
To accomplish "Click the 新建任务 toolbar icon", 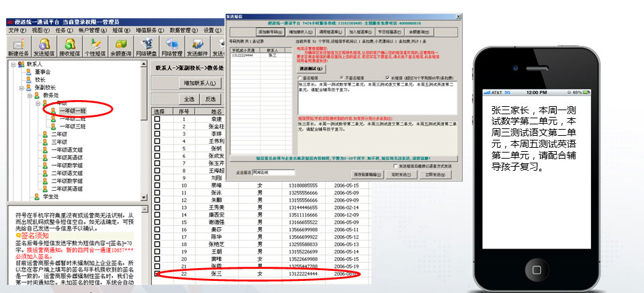I will [x=18, y=46].
